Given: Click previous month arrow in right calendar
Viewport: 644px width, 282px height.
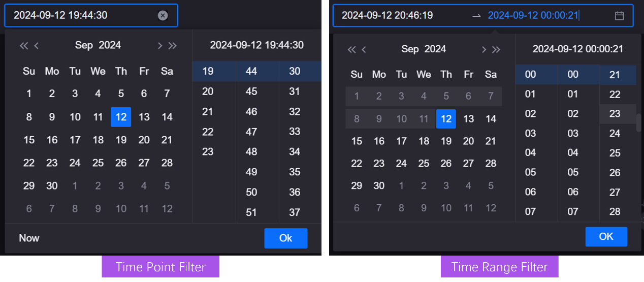Looking at the screenshot, I should (x=364, y=49).
